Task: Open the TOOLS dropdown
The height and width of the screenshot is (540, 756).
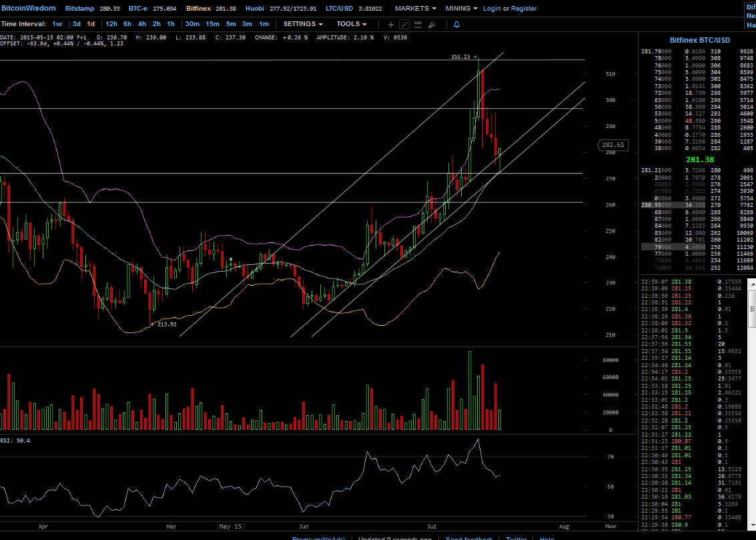Action: pos(352,23)
